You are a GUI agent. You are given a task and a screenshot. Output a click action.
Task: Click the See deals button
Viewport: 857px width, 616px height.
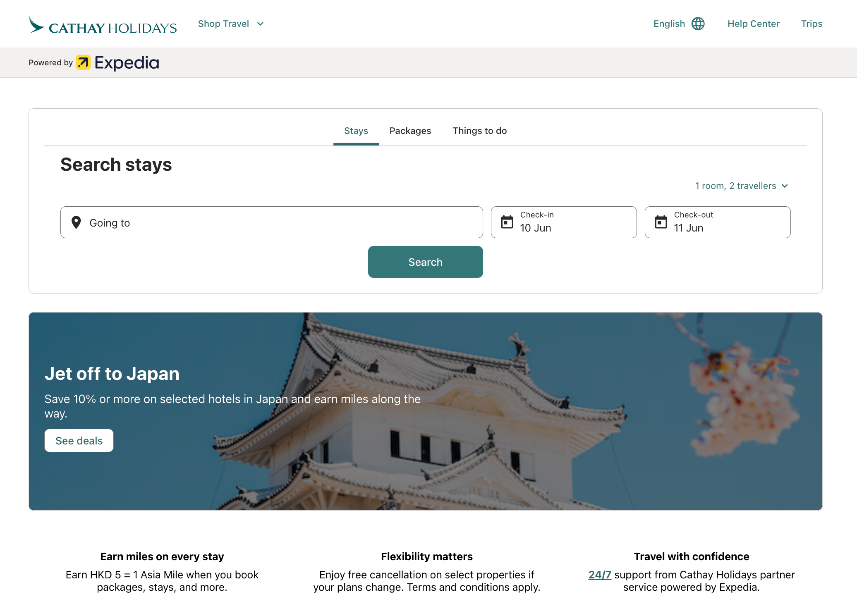pos(79,441)
